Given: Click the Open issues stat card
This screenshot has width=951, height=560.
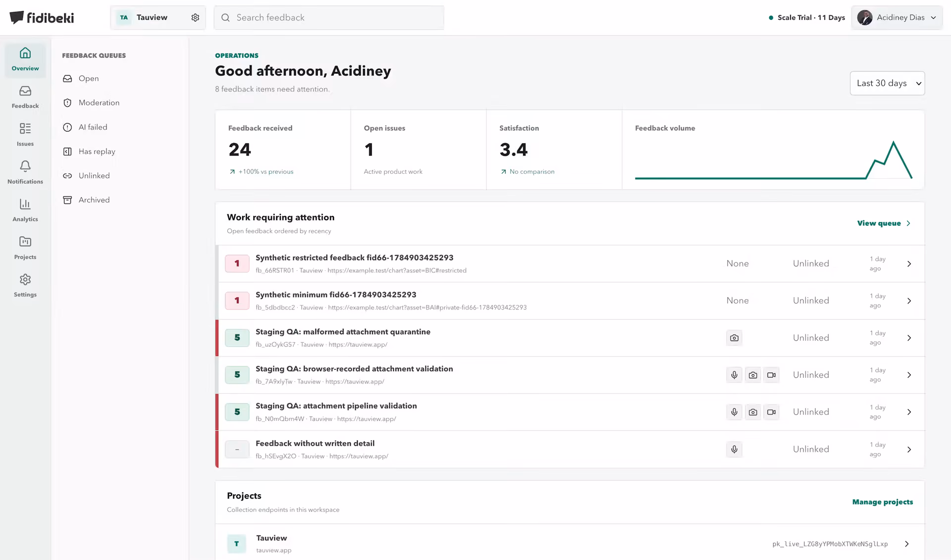Looking at the screenshot, I should [419, 150].
